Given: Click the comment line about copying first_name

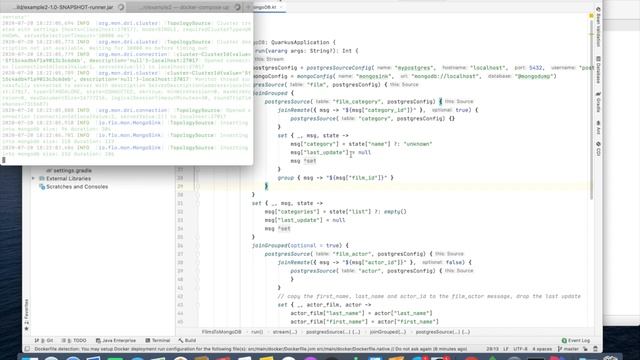Looking at the screenshot, I should (x=429, y=296).
